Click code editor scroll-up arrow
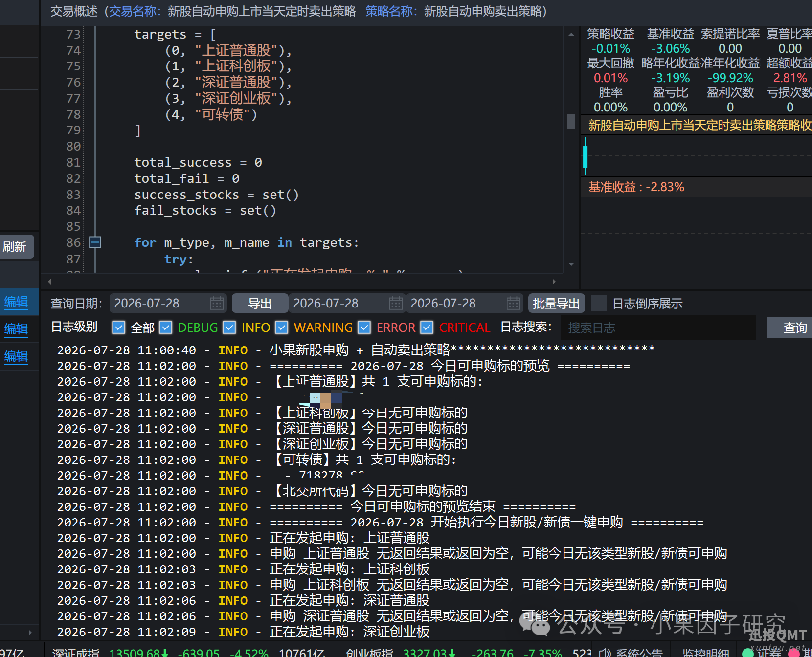The height and width of the screenshot is (657, 812). pos(571,35)
